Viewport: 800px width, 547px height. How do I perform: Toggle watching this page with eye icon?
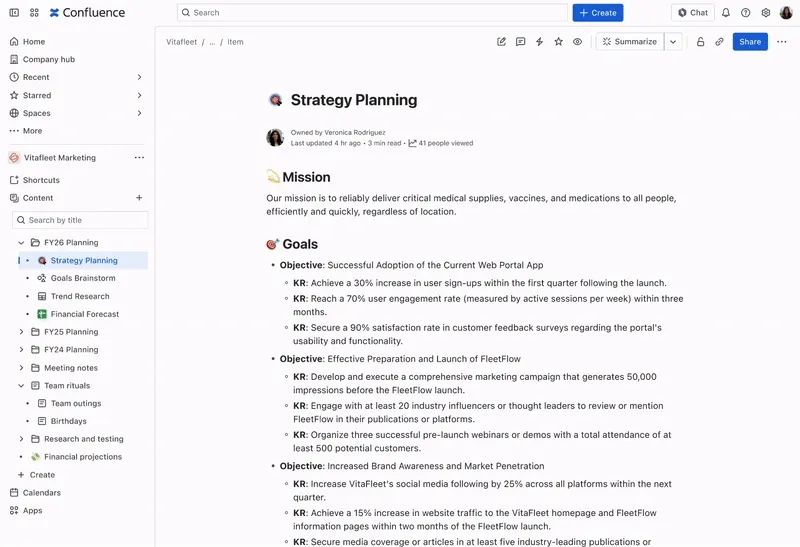pyautogui.click(x=577, y=42)
